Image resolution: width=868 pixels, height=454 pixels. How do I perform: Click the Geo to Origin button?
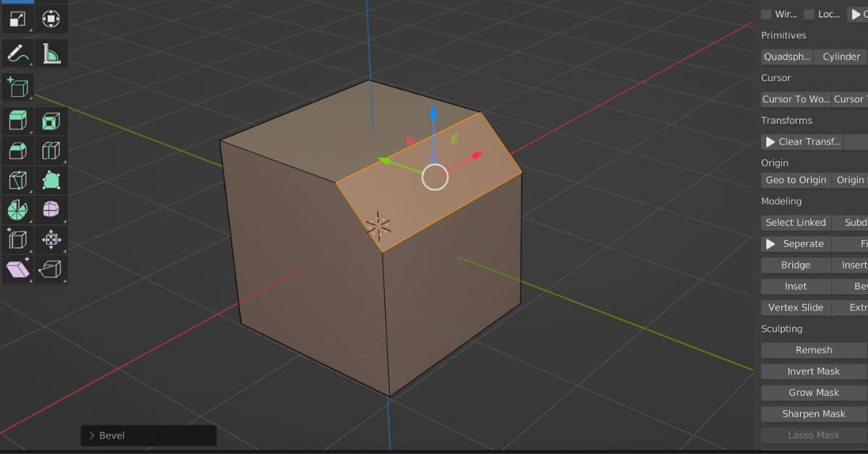(796, 180)
